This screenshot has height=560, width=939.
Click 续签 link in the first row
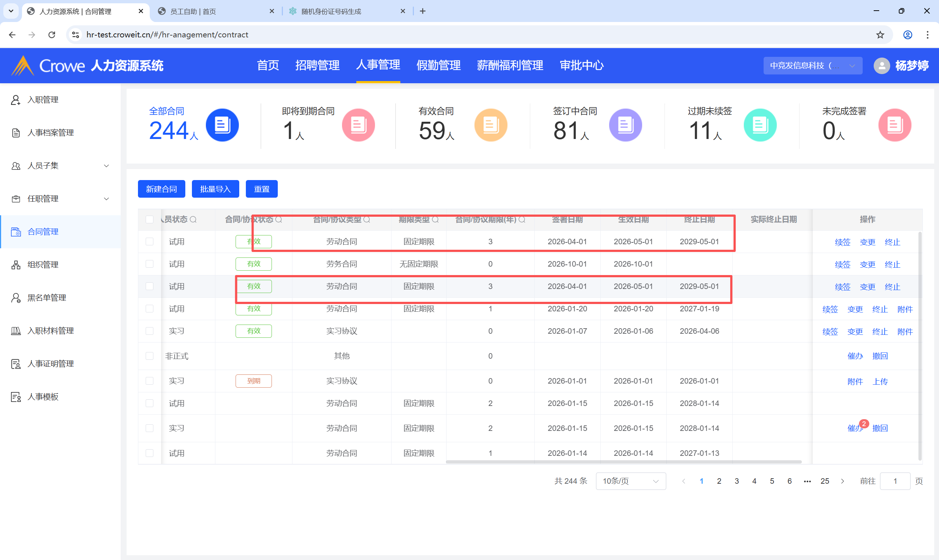842,242
